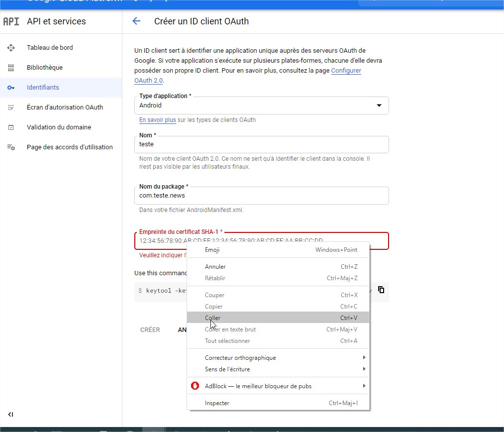Click the Bibliothèque sidebar icon
504x432 pixels.
(x=11, y=68)
